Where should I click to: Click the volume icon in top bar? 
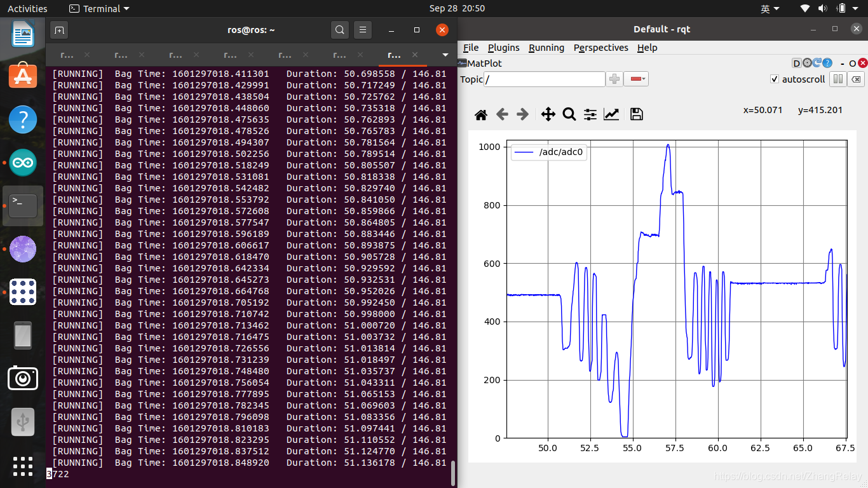(823, 8)
